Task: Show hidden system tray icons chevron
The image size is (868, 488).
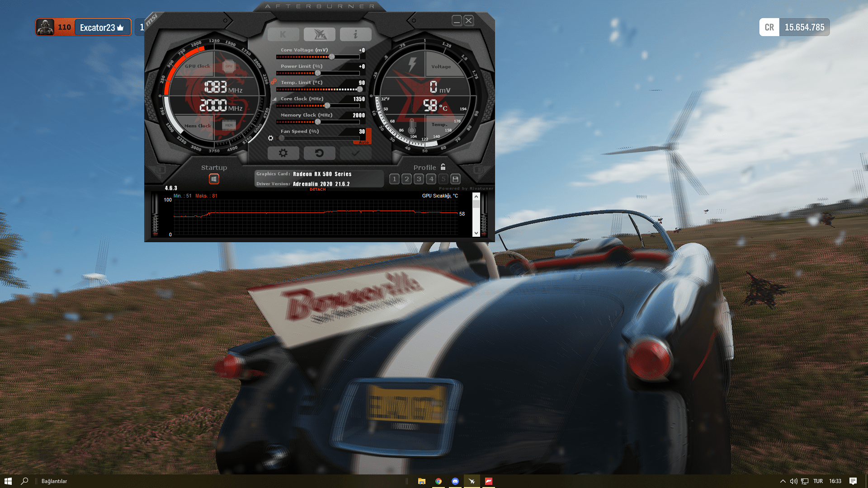Action: (783, 481)
